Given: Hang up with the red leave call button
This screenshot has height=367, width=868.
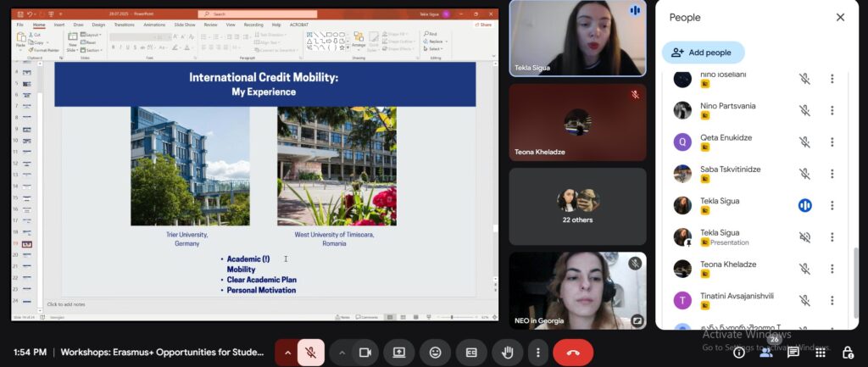Looking at the screenshot, I should tap(573, 353).
